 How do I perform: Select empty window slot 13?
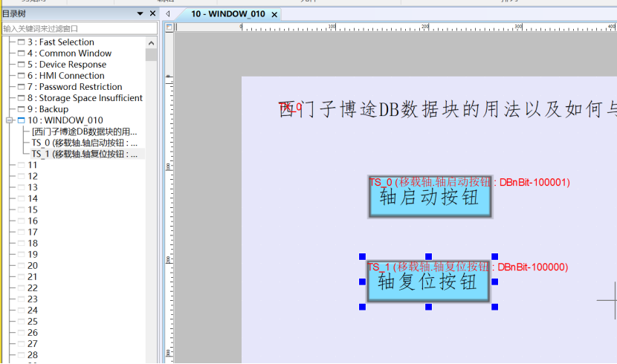tap(33, 187)
